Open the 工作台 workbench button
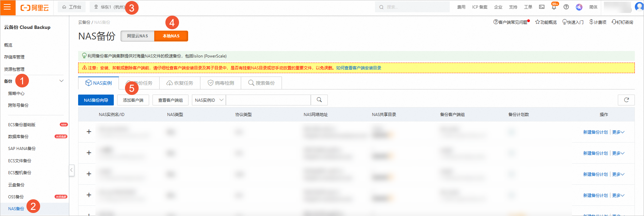The height and width of the screenshot is (216, 644). [72, 7]
